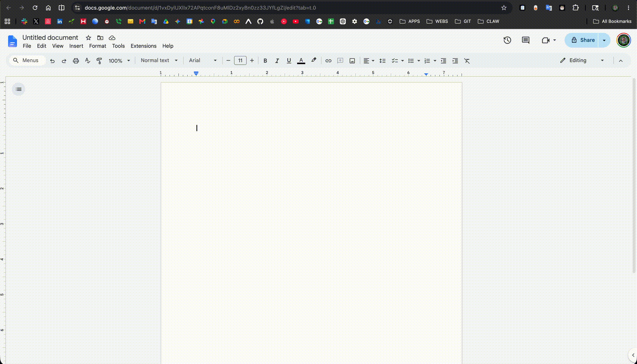Open Google account avatar
637x364 pixels.
(x=624, y=40)
